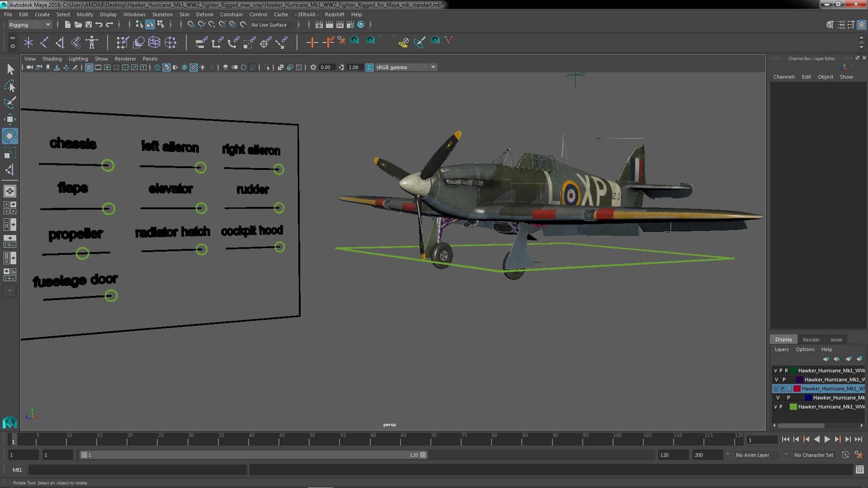Screen dimensions: 868x488
Task: Toggle visibility V of green top layer
Action: click(775, 371)
